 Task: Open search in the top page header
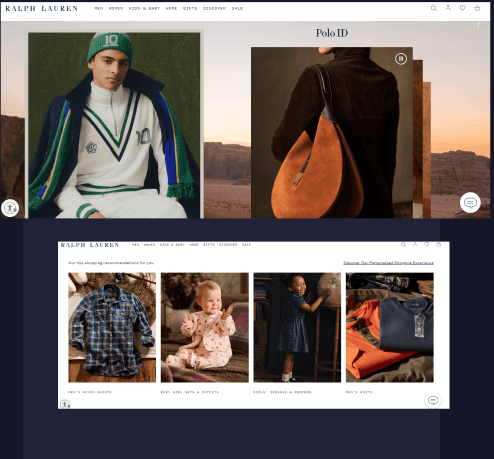433,8
